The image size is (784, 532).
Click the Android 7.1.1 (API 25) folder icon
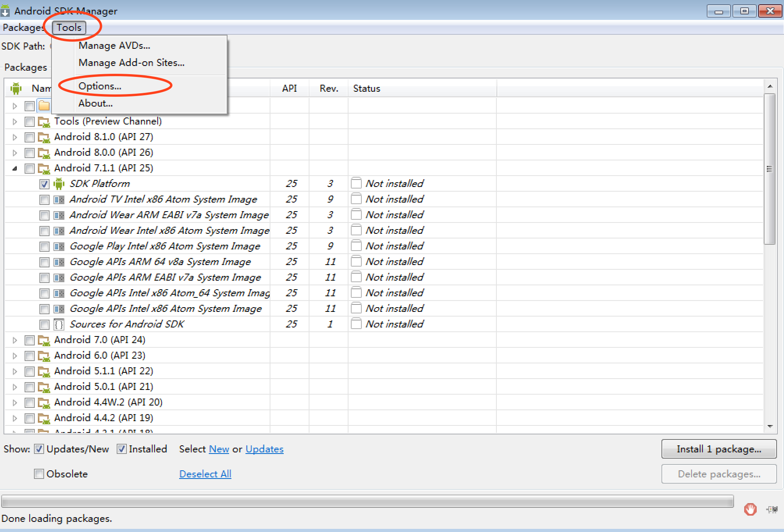(x=44, y=169)
